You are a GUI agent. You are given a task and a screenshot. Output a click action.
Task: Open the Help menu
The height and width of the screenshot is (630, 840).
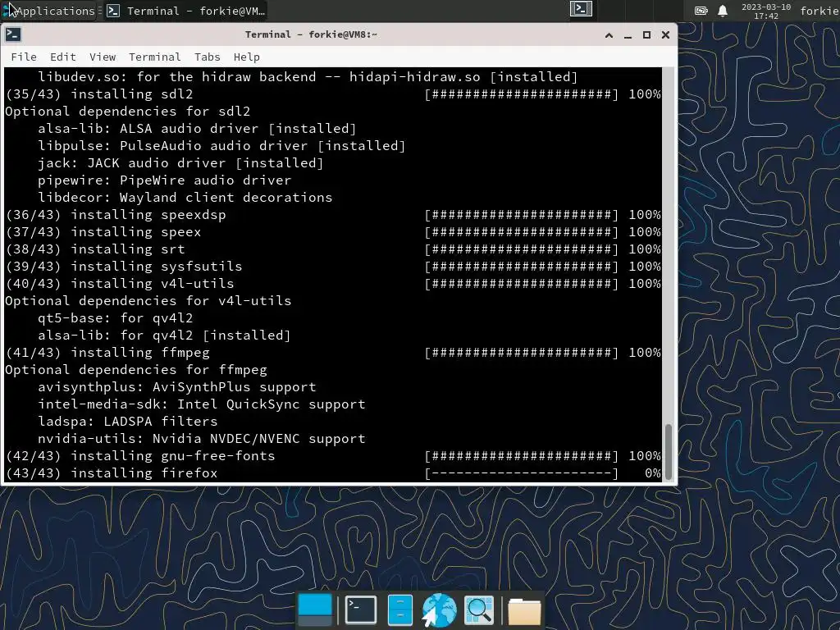tap(246, 57)
